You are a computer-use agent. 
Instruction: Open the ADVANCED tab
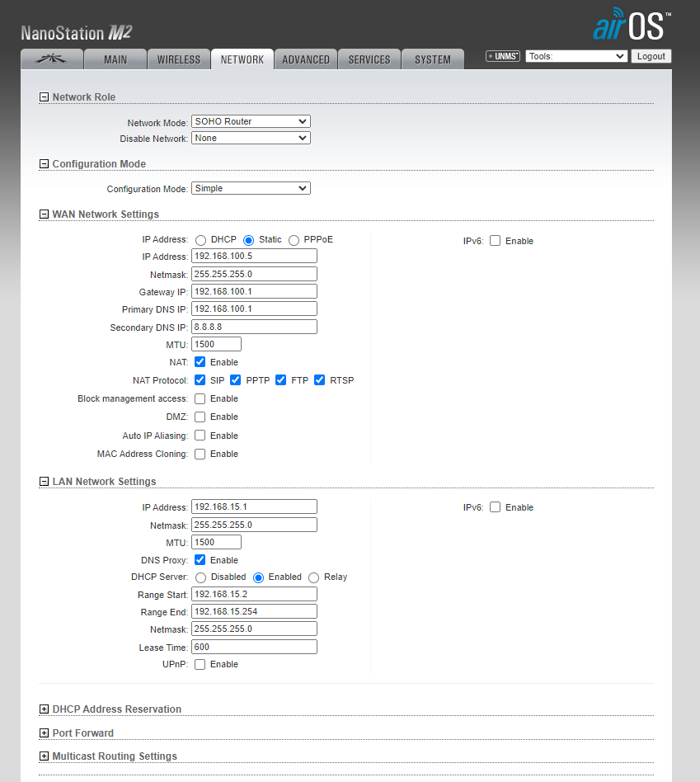(306, 59)
